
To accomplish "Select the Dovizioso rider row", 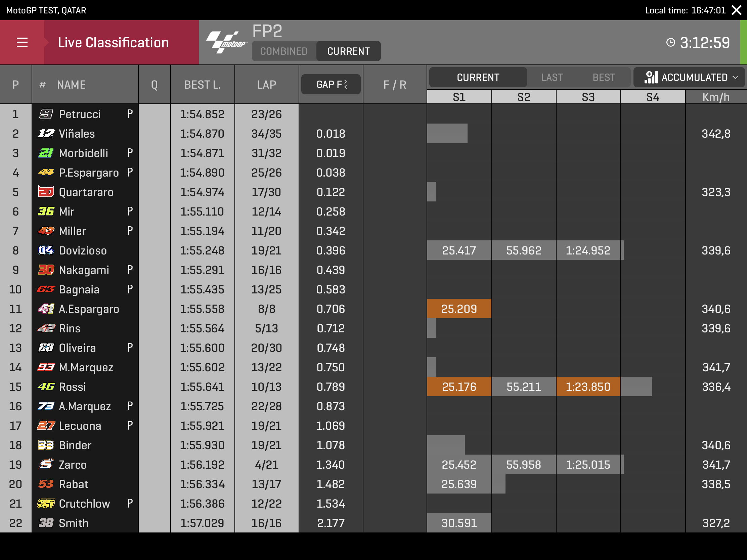I will click(x=83, y=250).
